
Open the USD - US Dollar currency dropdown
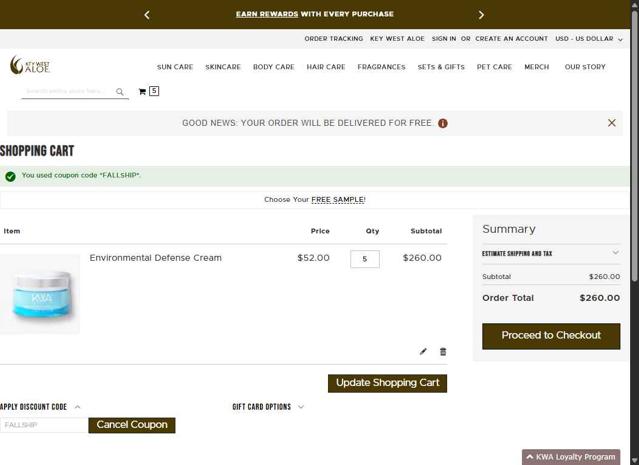coord(588,39)
